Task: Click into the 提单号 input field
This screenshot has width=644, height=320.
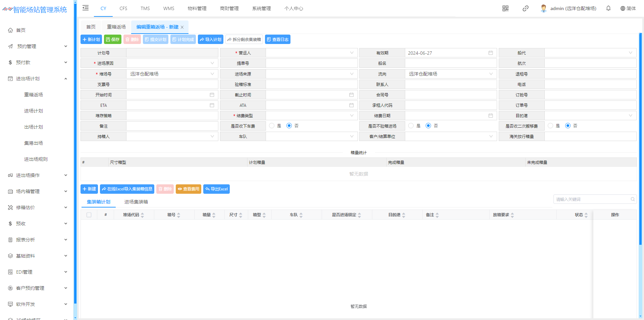Action: (x=311, y=63)
